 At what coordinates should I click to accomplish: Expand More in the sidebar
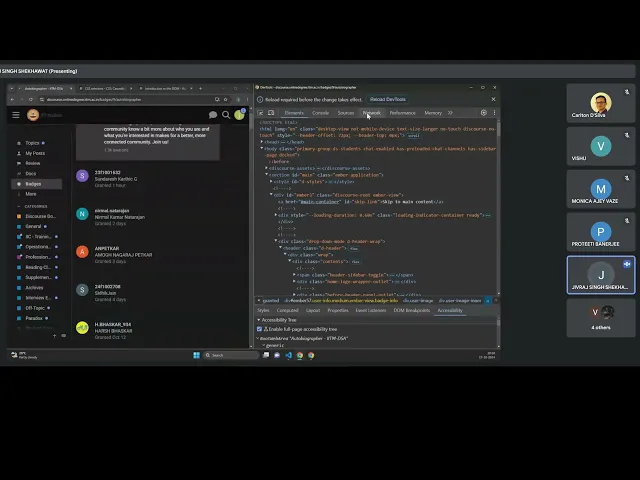tap(31, 194)
